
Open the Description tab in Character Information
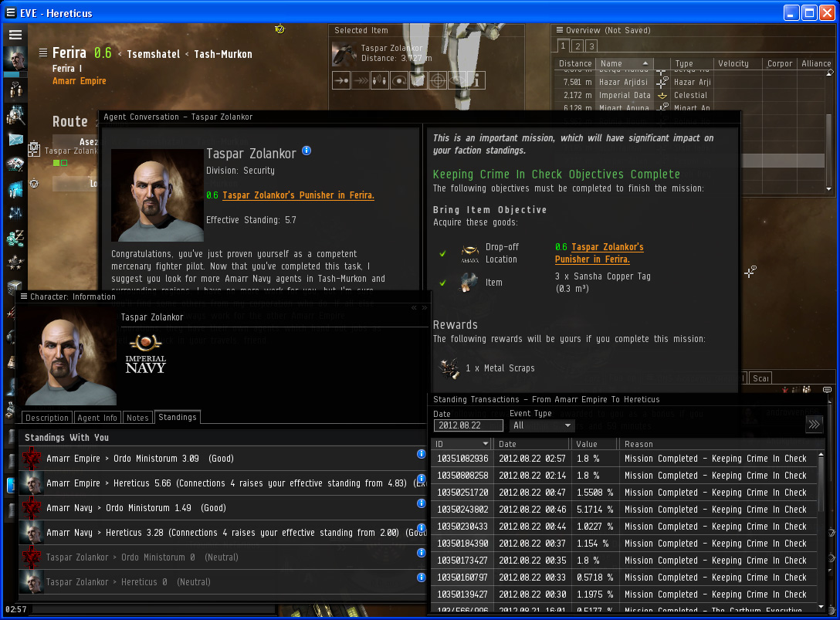pos(46,418)
